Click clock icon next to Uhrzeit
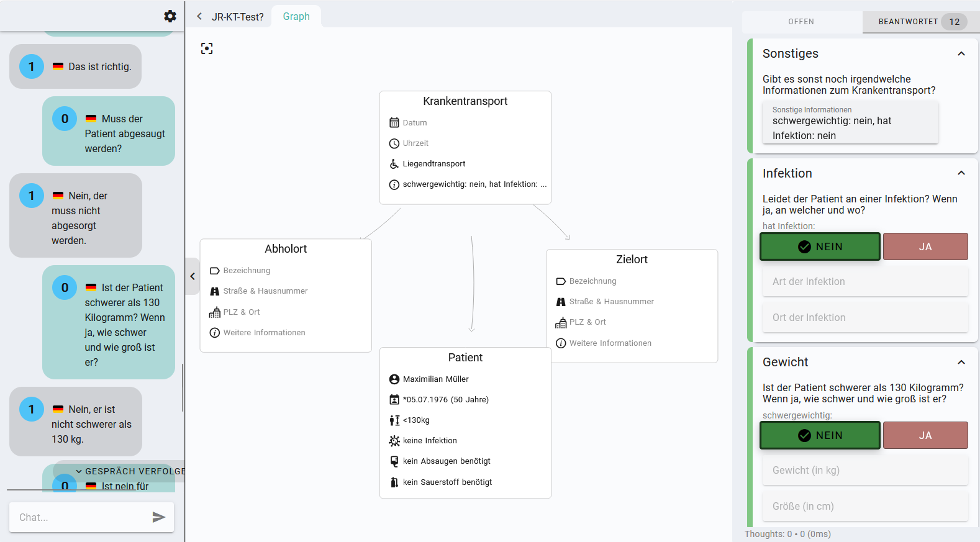Viewport: 980px width, 542px height. (394, 143)
